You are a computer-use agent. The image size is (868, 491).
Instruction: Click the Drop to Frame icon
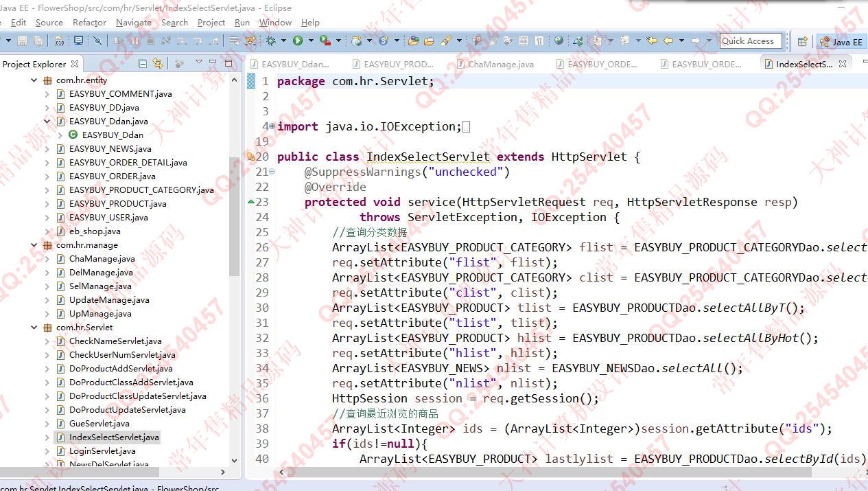pos(234,41)
